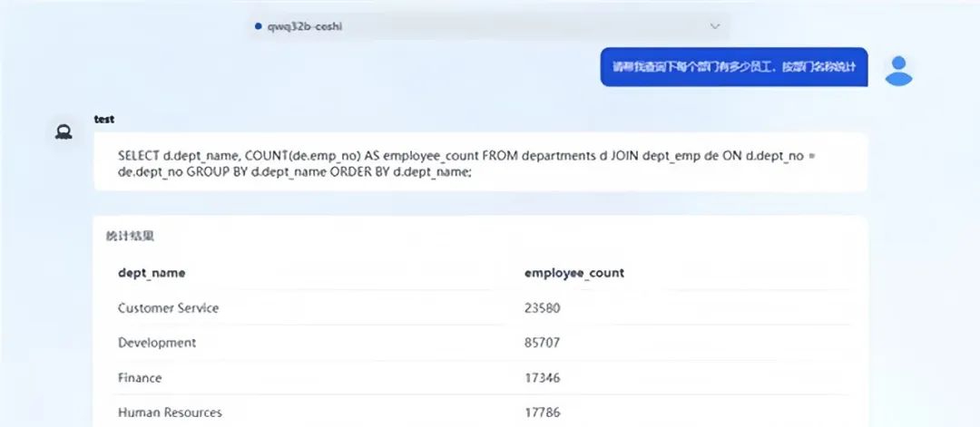
Task: Sort by the dept_name column header
Action: [152, 273]
